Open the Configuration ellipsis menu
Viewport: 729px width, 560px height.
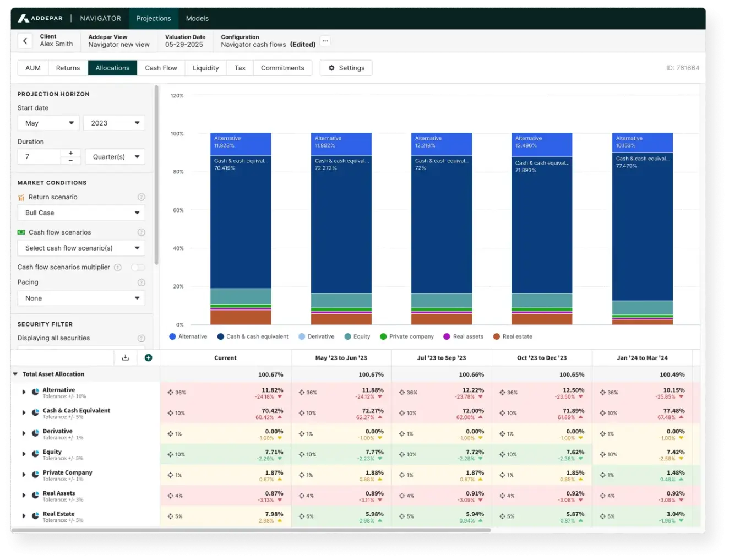tap(325, 41)
